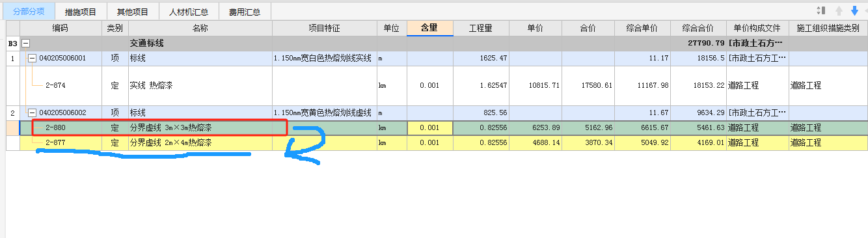Click the quantity 1.62547 in row 2-874
The width and height of the screenshot is (868, 238).
[494, 85]
